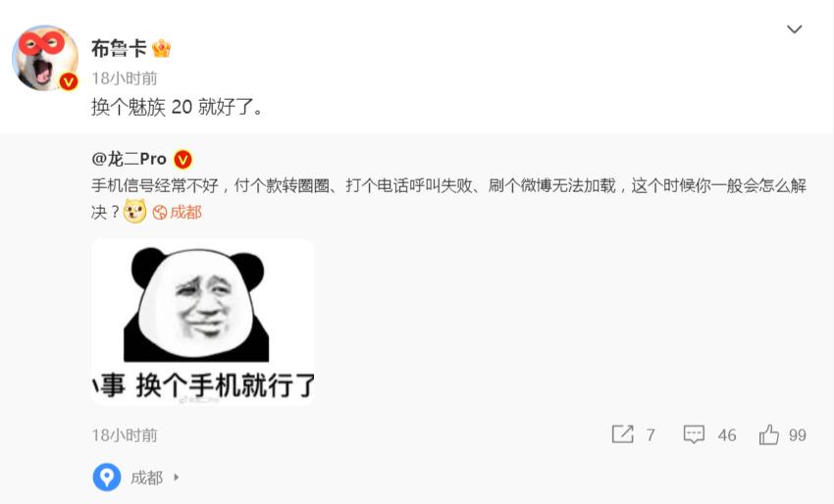Click the orange verified badge on the avatar
Image resolution: width=834 pixels, height=504 pixels.
tap(69, 81)
